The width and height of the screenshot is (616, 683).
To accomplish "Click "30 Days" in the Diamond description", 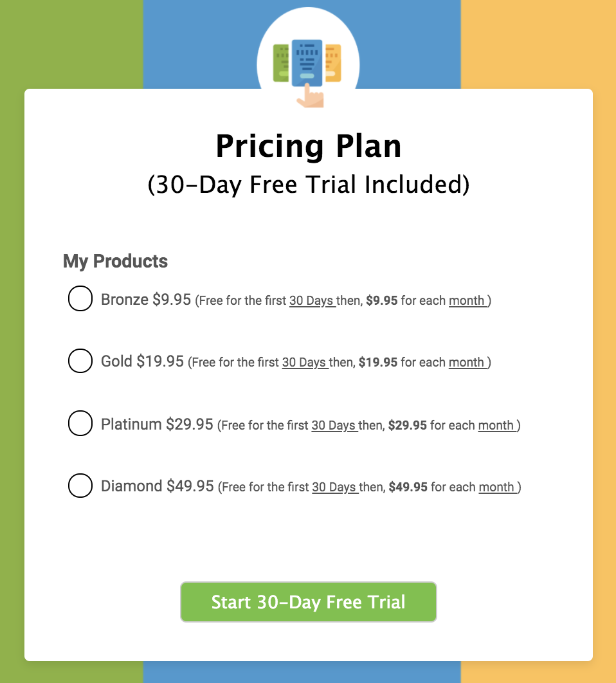I will (x=335, y=487).
